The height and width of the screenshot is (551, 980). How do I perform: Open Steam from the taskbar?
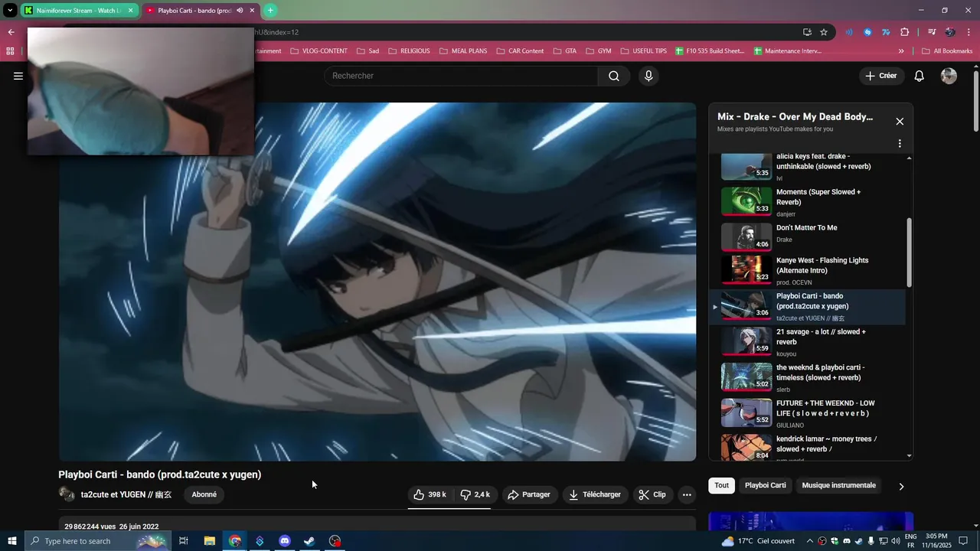(x=309, y=541)
